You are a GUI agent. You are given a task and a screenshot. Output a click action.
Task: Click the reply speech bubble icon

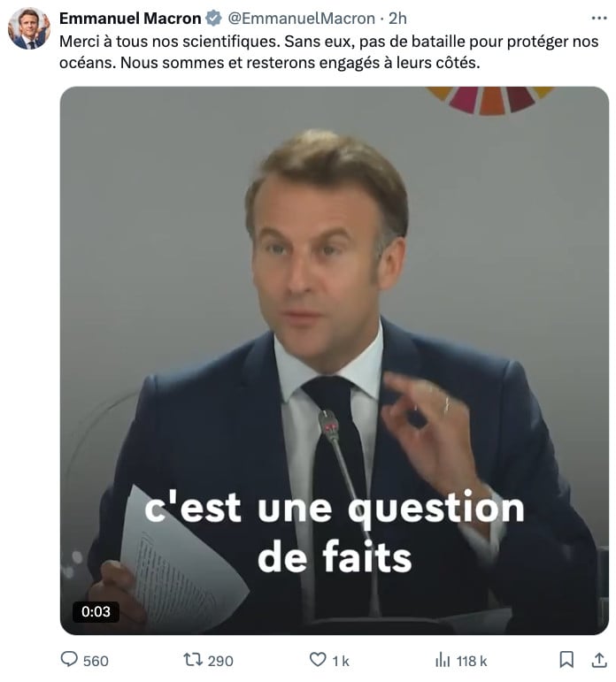69,659
